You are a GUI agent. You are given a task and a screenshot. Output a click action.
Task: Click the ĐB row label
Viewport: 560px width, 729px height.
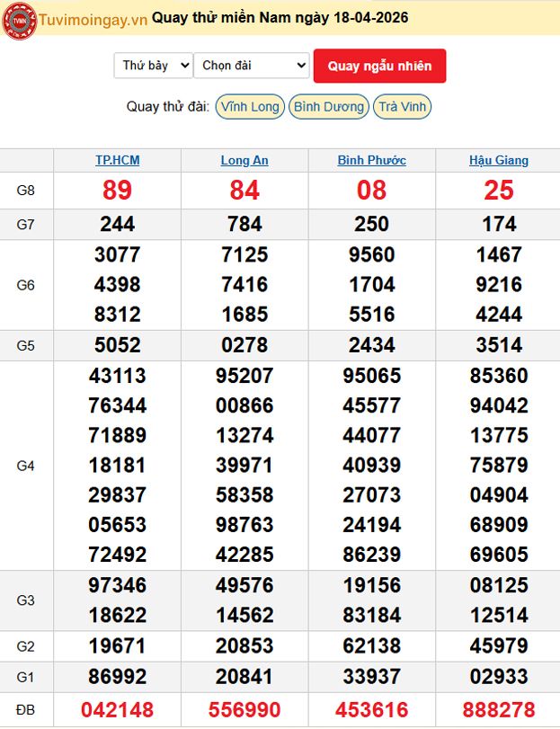click(x=26, y=709)
